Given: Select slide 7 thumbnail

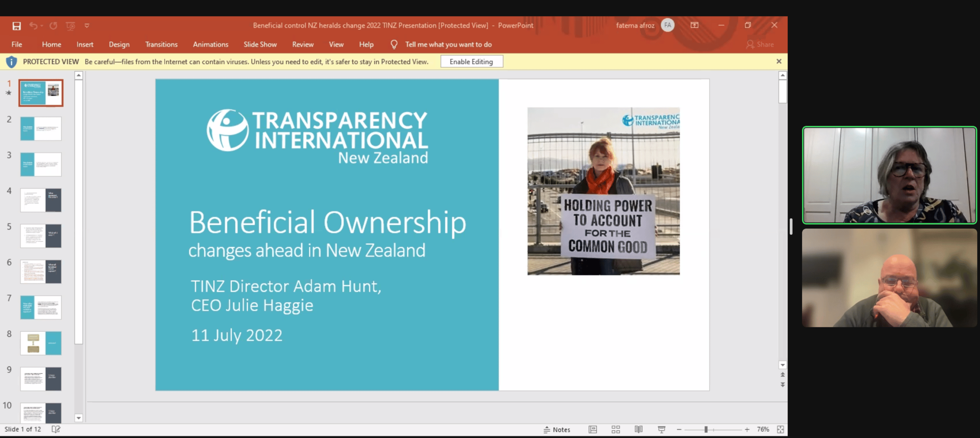Looking at the screenshot, I should point(41,307).
